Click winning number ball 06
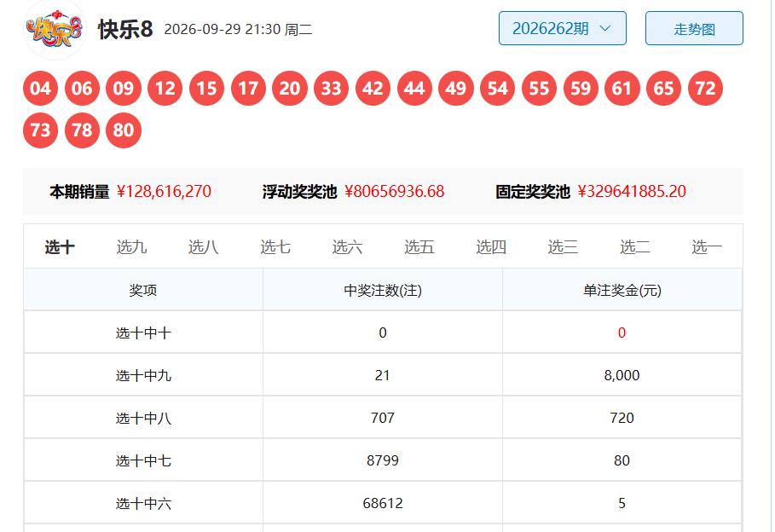 point(82,89)
